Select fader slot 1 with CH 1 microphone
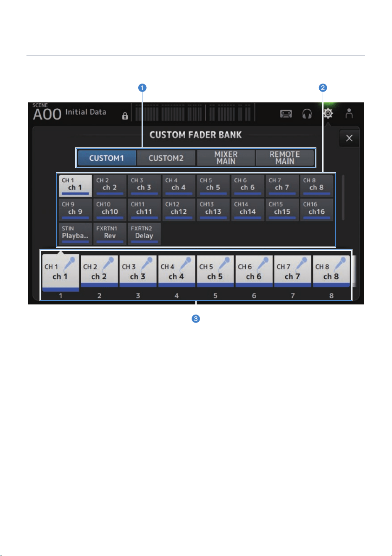Image resolution: width=392 pixels, height=556 pixels. point(61,272)
